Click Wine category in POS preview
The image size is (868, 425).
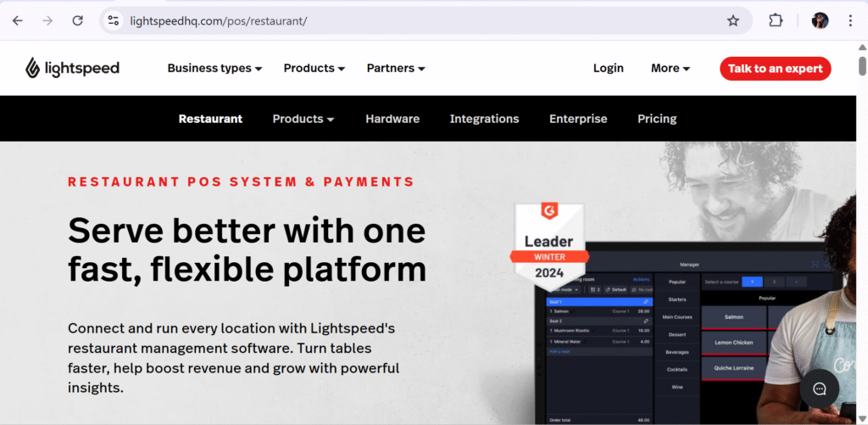677,387
